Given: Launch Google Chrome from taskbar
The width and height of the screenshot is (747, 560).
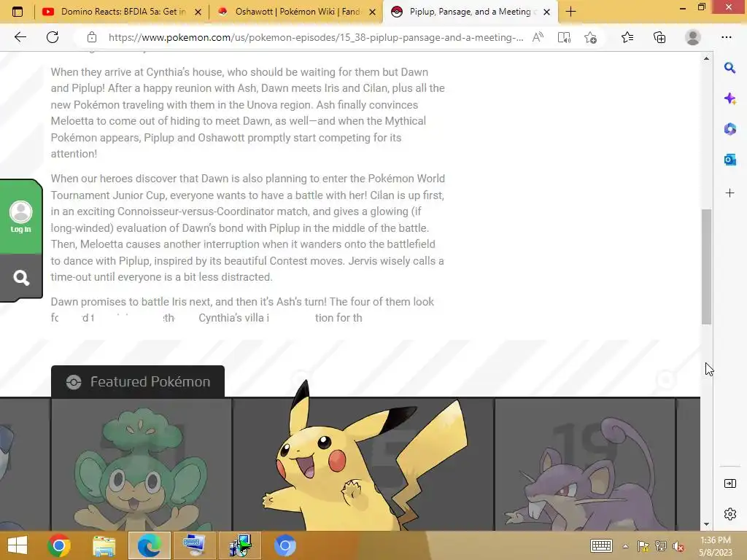Looking at the screenshot, I should tap(59, 545).
